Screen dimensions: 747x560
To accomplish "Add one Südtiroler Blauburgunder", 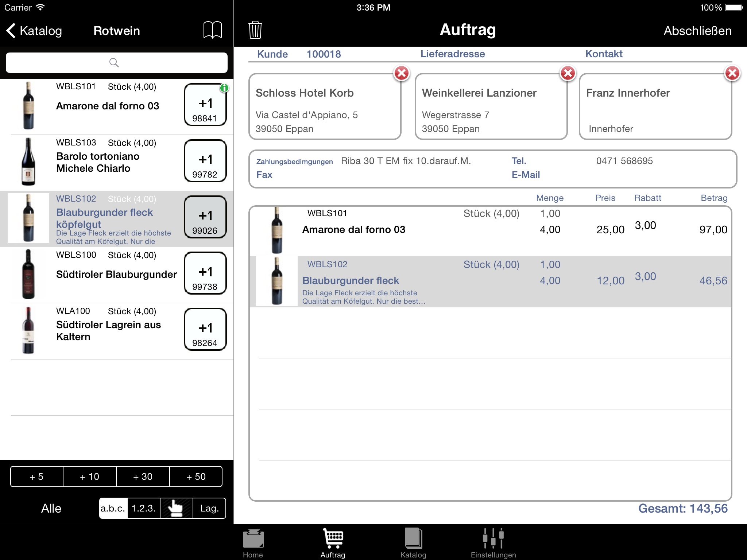I will tap(205, 273).
